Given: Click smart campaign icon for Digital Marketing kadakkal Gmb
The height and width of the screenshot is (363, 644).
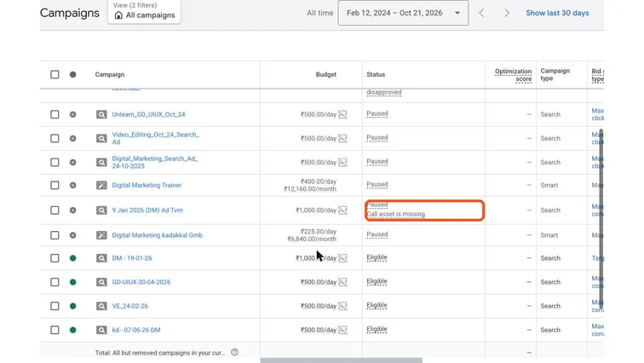Looking at the screenshot, I should pos(101,235).
